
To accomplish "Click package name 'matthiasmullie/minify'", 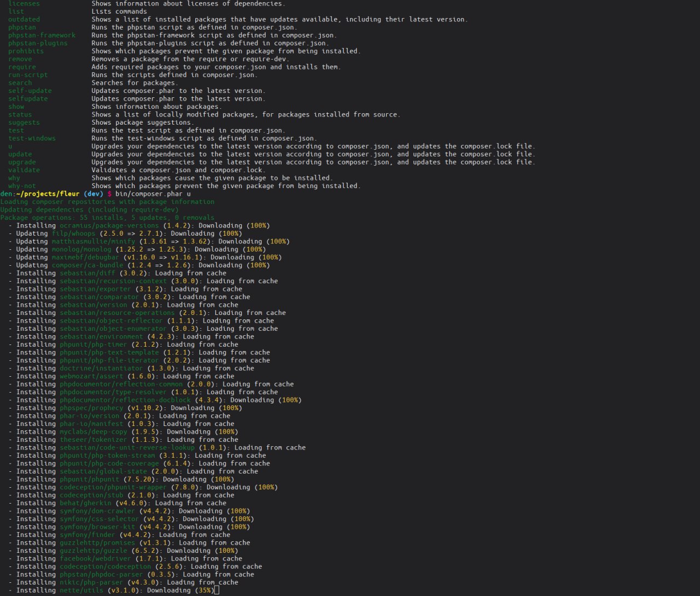I will coord(94,242).
